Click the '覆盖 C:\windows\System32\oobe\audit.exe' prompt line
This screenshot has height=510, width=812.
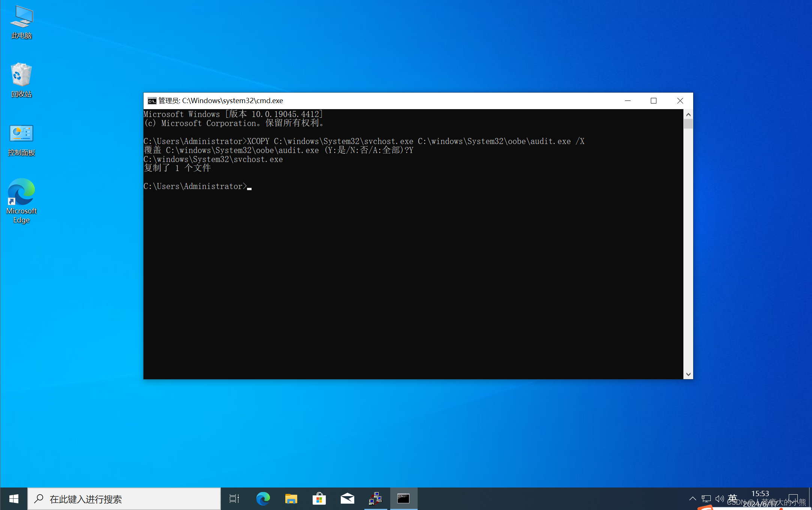pyautogui.click(x=279, y=150)
